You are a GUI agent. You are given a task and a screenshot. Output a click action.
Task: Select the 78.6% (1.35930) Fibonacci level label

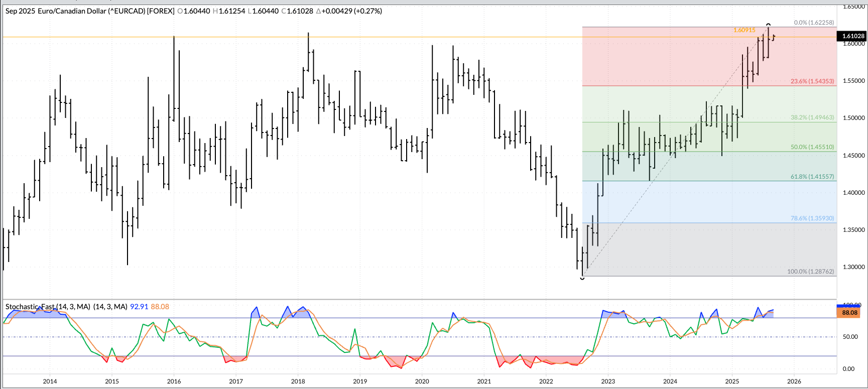coord(812,218)
